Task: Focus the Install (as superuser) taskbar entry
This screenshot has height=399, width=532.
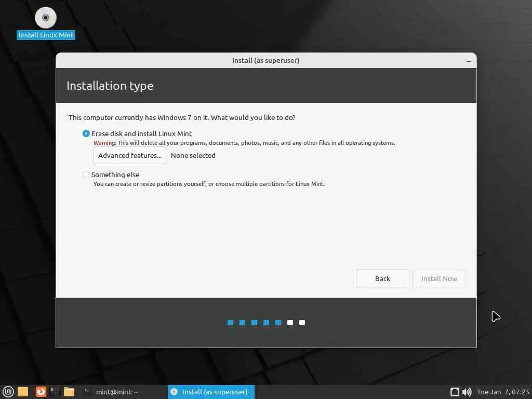Action: (211, 392)
